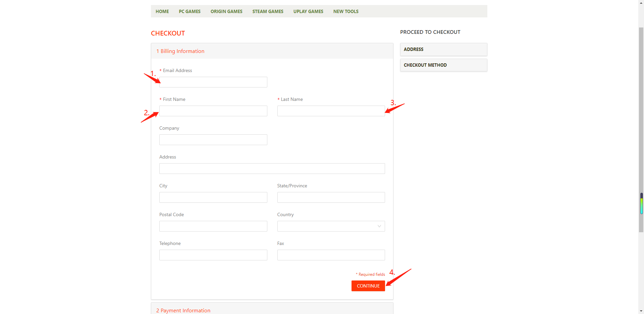This screenshot has height=314, width=644.
Task: Go to PC GAMES section
Action: 190,11
